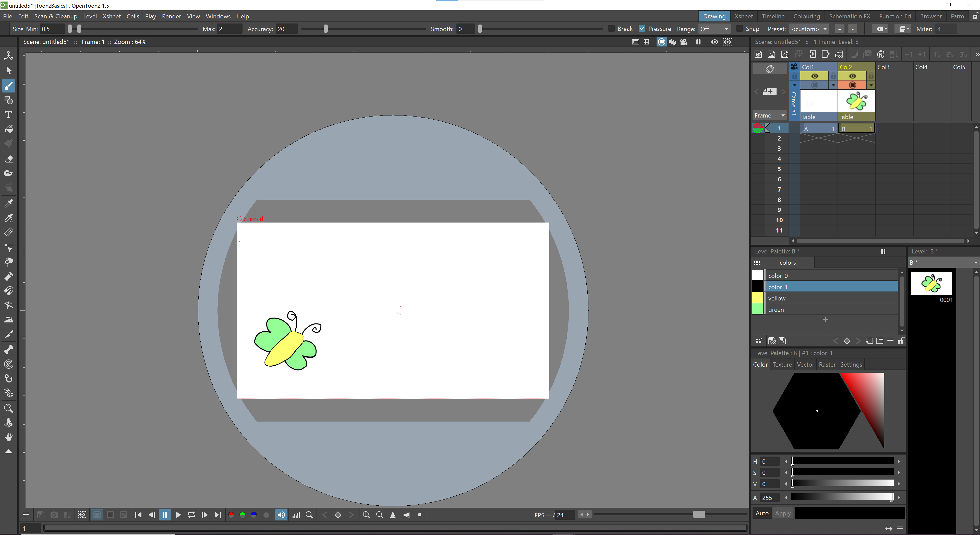980x535 pixels.
Task: Toggle Col2 preview visibility eye
Action: 852,76
